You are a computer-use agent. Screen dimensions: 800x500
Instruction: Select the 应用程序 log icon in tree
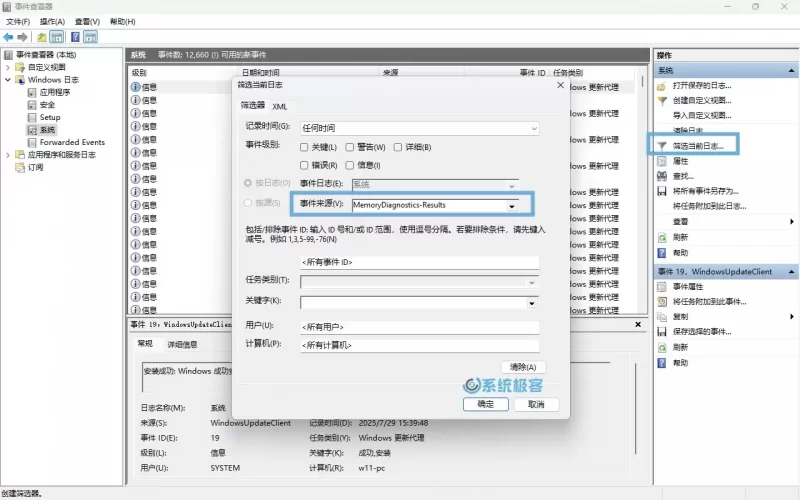tap(32, 92)
